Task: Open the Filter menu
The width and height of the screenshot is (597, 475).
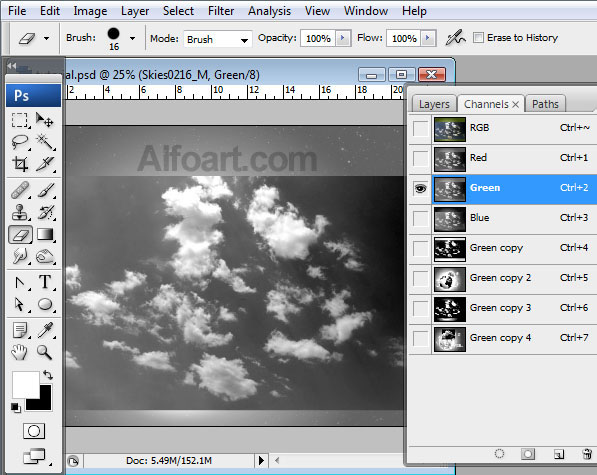Action: coord(221,11)
